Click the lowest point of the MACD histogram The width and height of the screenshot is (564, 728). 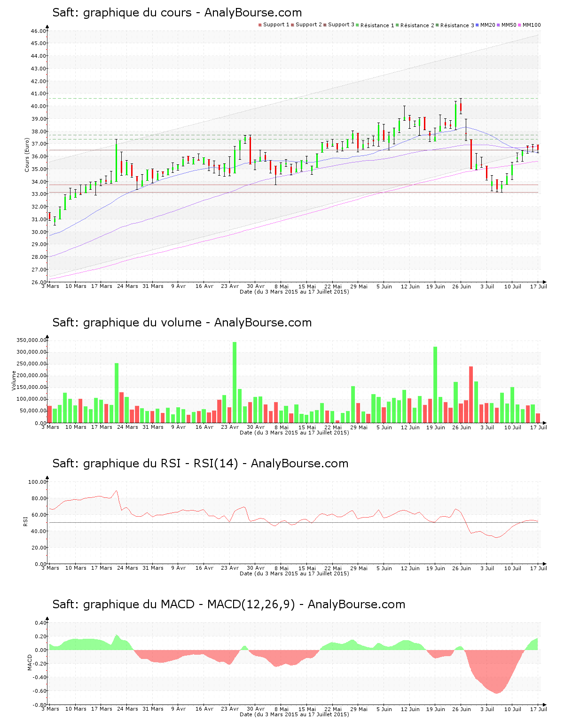click(497, 693)
